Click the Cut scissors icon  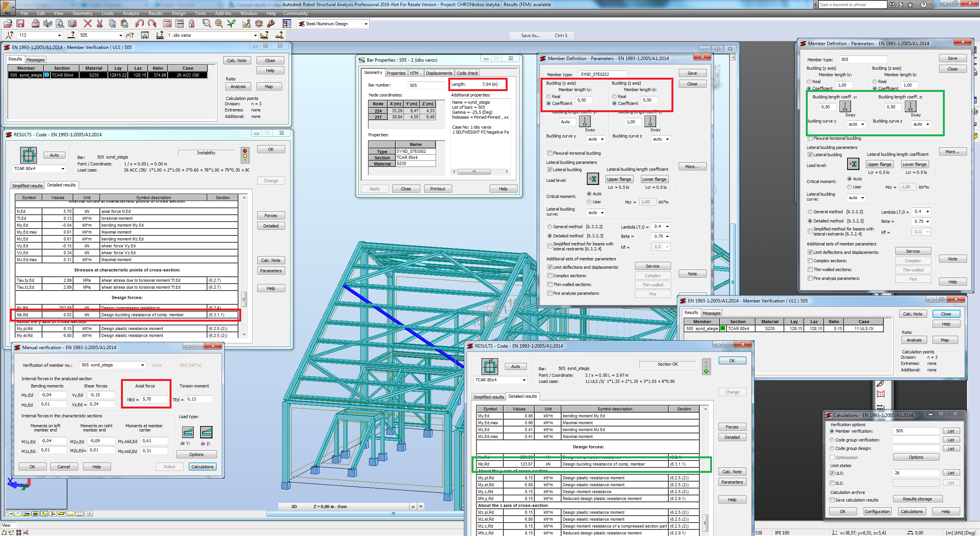100,24
